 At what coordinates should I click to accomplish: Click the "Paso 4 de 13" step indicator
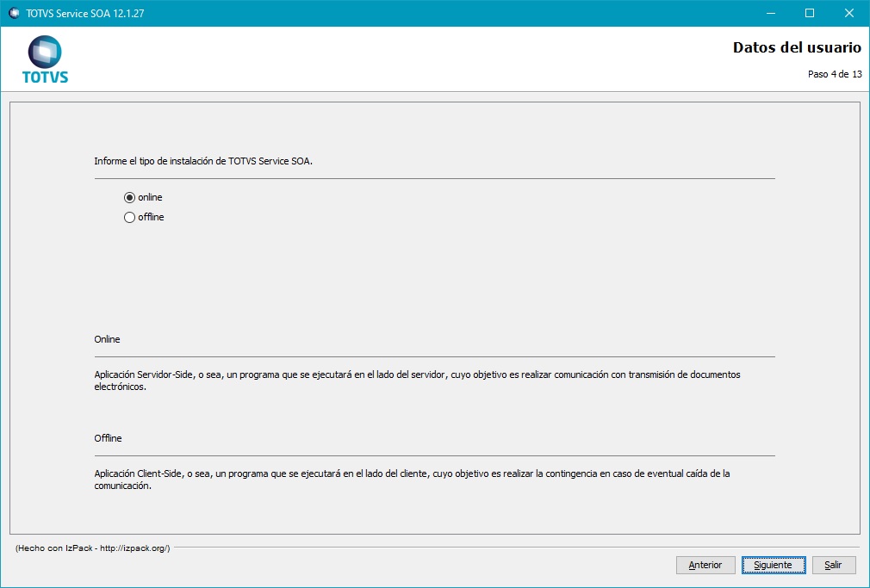point(835,74)
